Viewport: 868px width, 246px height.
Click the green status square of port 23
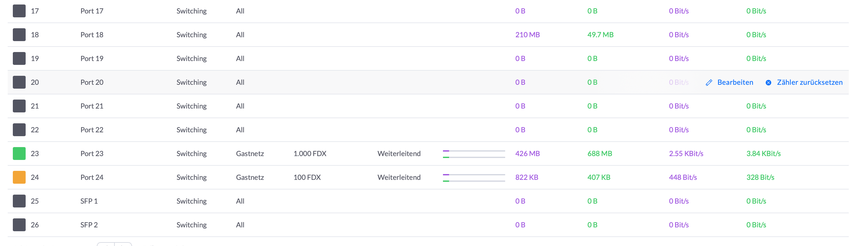[19, 154]
